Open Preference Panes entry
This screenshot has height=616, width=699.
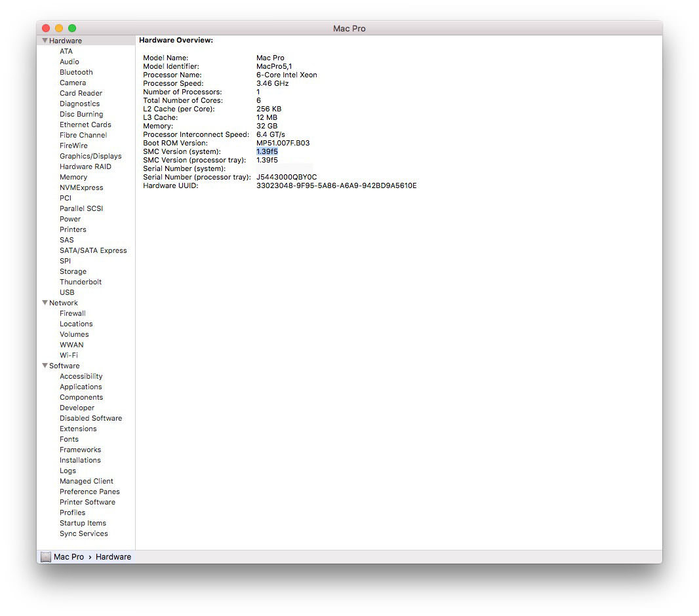click(x=90, y=491)
